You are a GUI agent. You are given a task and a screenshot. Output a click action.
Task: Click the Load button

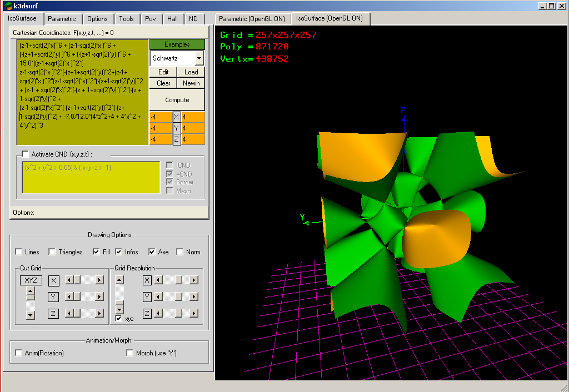pyautogui.click(x=191, y=72)
